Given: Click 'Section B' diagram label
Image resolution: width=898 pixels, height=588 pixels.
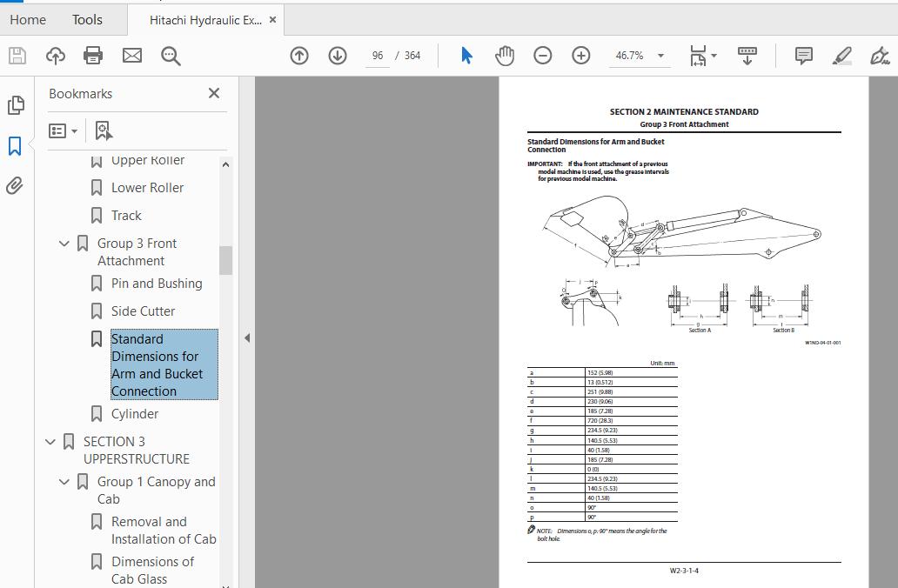Looking at the screenshot, I should point(783,331).
